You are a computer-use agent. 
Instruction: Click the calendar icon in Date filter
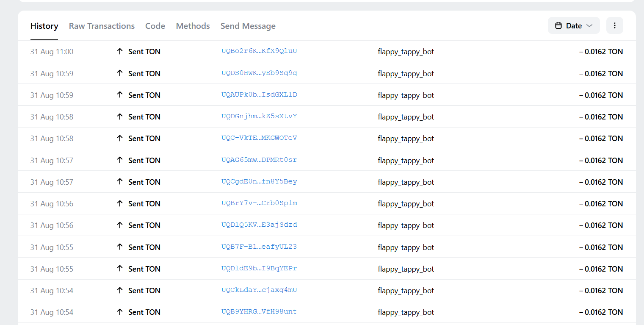pos(558,25)
